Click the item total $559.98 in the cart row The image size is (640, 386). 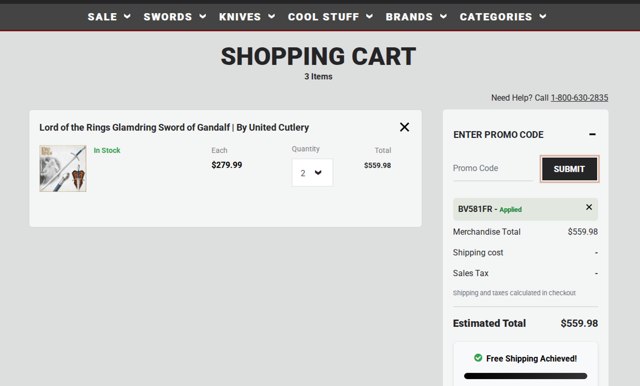[x=378, y=165]
